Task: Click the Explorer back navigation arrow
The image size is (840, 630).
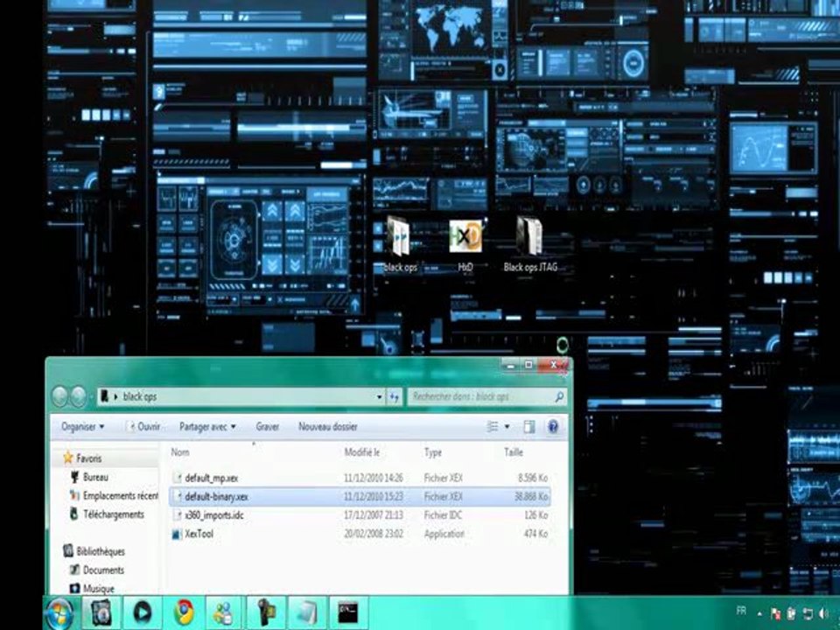Action: [60, 397]
